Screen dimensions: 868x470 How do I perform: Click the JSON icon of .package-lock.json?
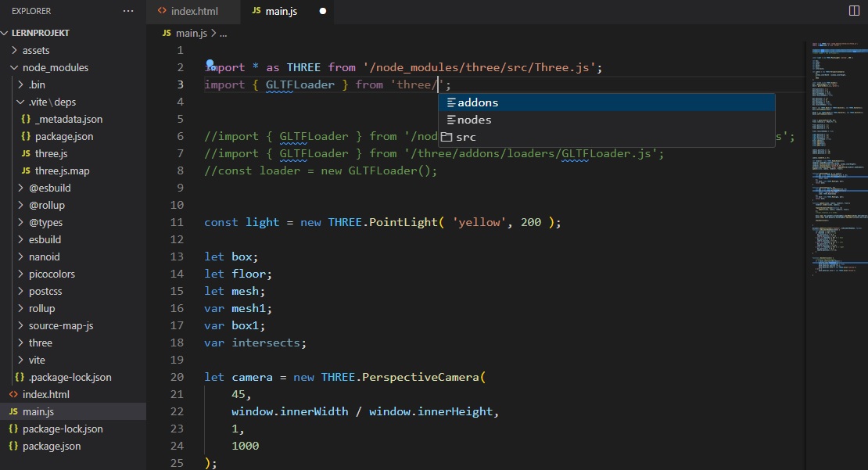click(20, 377)
